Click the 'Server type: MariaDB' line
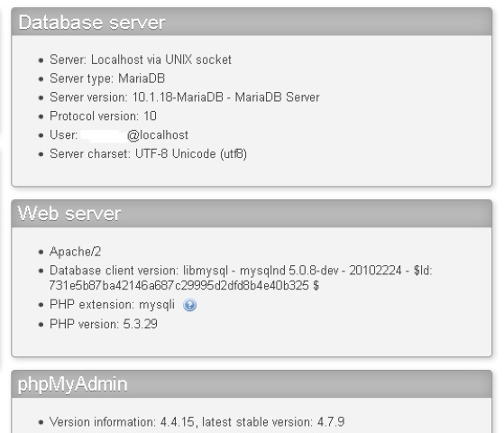The width and height of the screenshot is (504, 433). click(107, 78)
